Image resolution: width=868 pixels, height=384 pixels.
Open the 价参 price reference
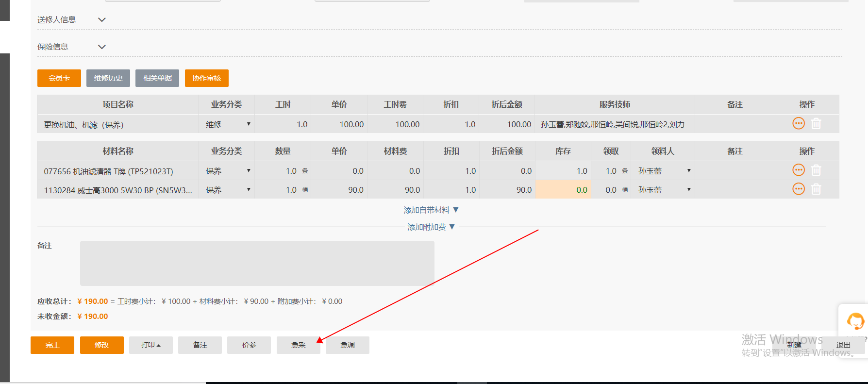point(249,345)
